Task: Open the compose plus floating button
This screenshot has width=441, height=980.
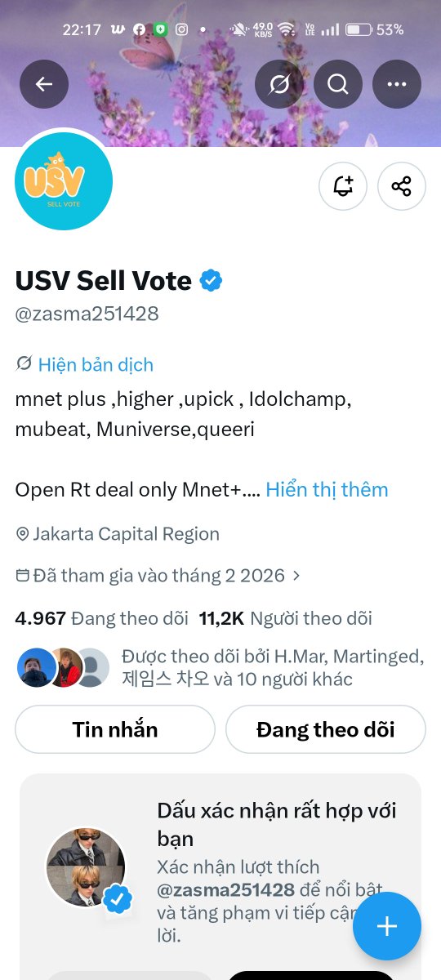Action: [387, 926]
